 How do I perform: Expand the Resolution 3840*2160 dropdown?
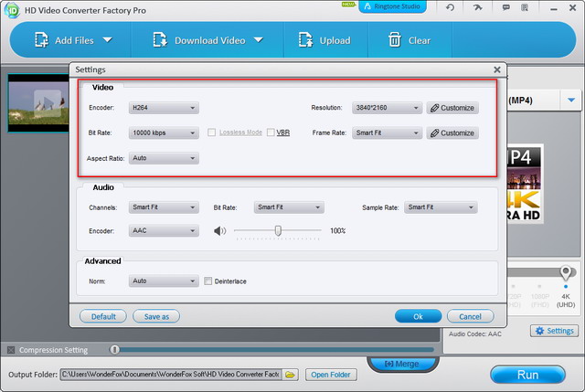tap(387, 108)
